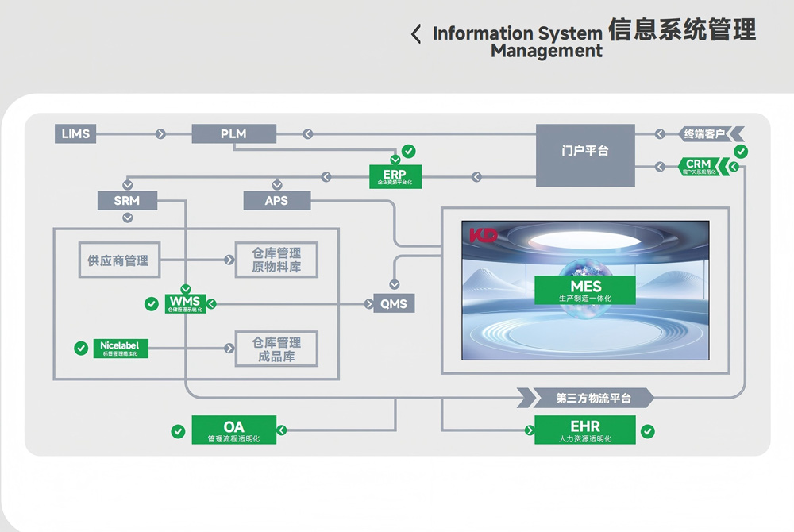Select the 门户平台 portal block

[x=585, y=155]
